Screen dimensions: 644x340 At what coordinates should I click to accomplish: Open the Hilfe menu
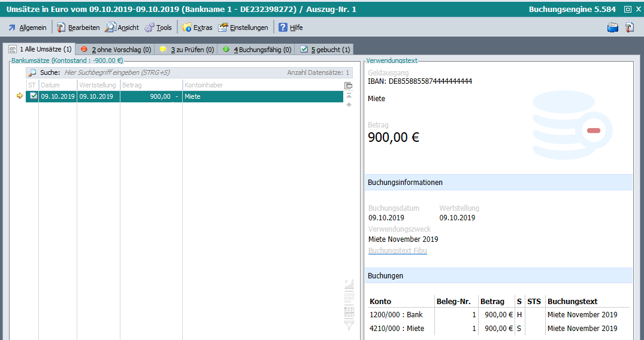pyautogui.click(x=291, y=28)
